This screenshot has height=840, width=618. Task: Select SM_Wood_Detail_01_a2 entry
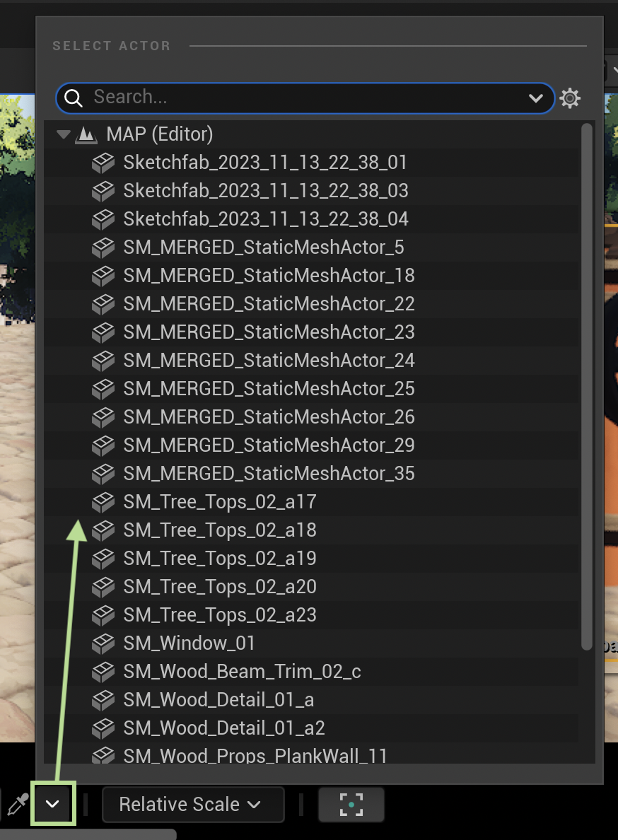point(224,728)
